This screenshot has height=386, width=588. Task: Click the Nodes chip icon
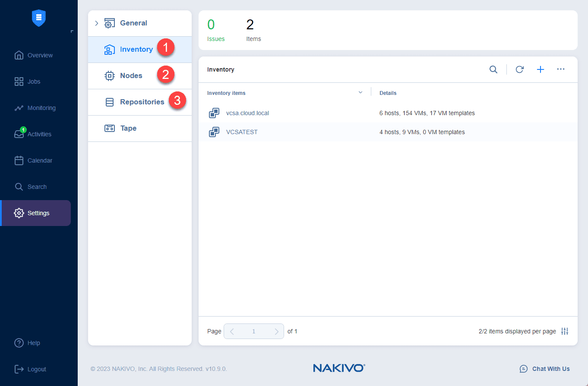tap(110, 76)
